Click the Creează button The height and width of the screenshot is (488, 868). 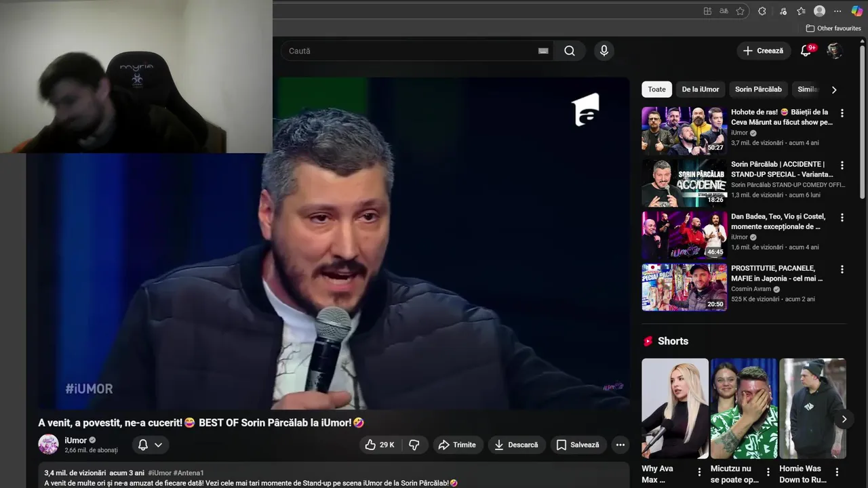pos(764,51)
